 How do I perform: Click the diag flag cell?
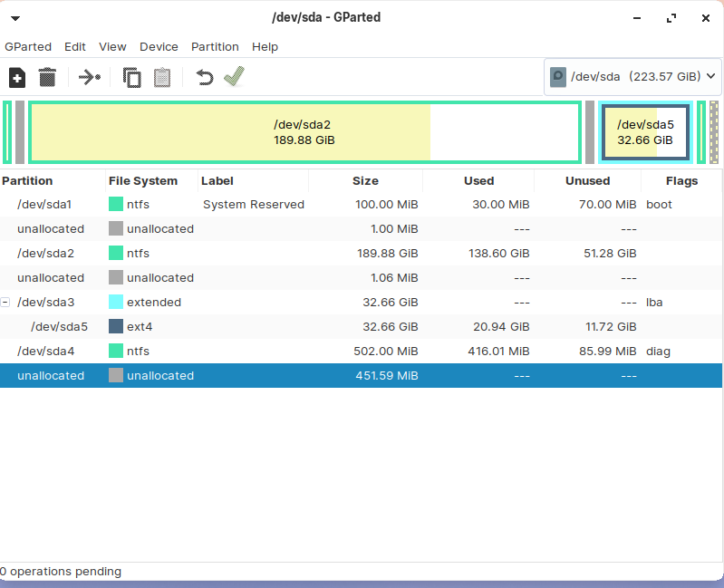[x=658, y=352]
